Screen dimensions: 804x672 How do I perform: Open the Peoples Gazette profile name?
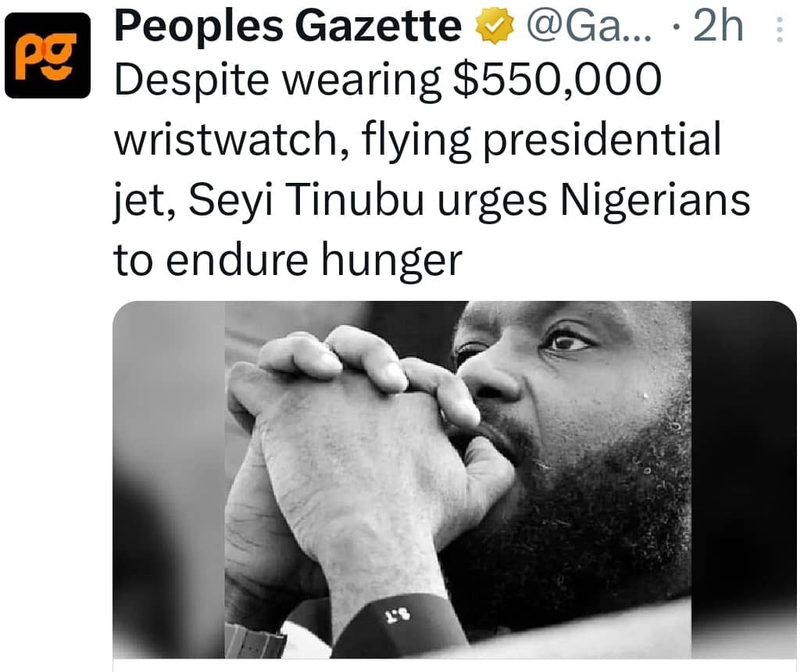pos(288,28)
